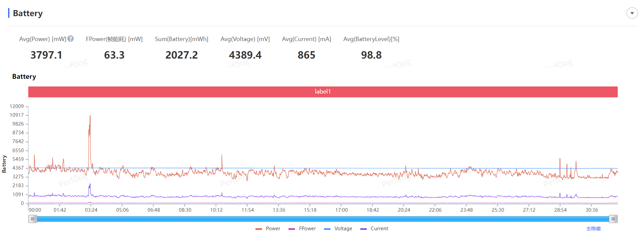The image size is (644, 239).
Task: Click the 17:00 time axis label
Action: click(341, 210)
